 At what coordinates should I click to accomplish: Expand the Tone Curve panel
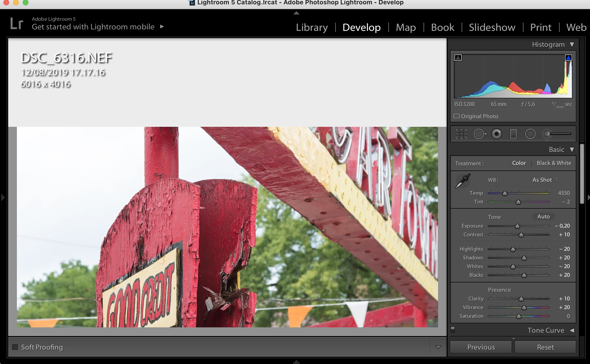[x=571, y=330]
